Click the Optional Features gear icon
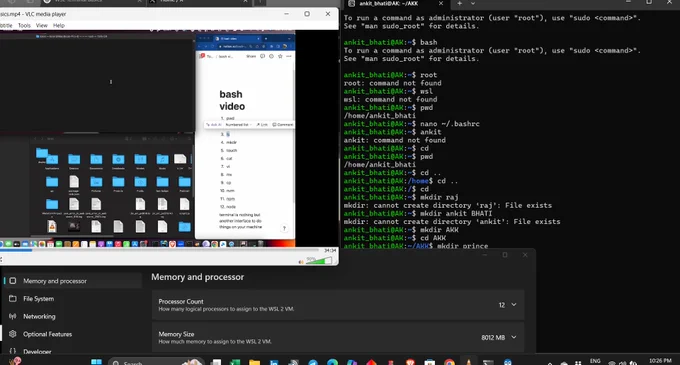The image size is (680, 365). (13, 334)
